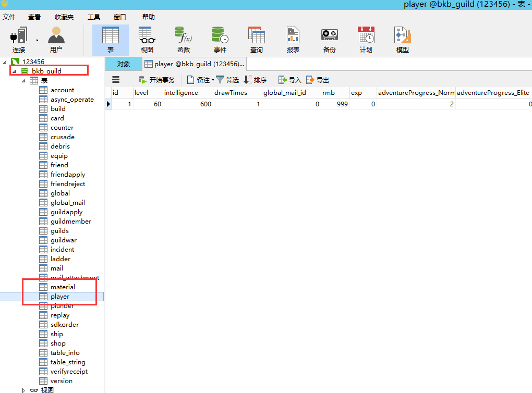Open the 工具 (Tools) menu
Screen dimensions: 532x393
pos(94,17)
